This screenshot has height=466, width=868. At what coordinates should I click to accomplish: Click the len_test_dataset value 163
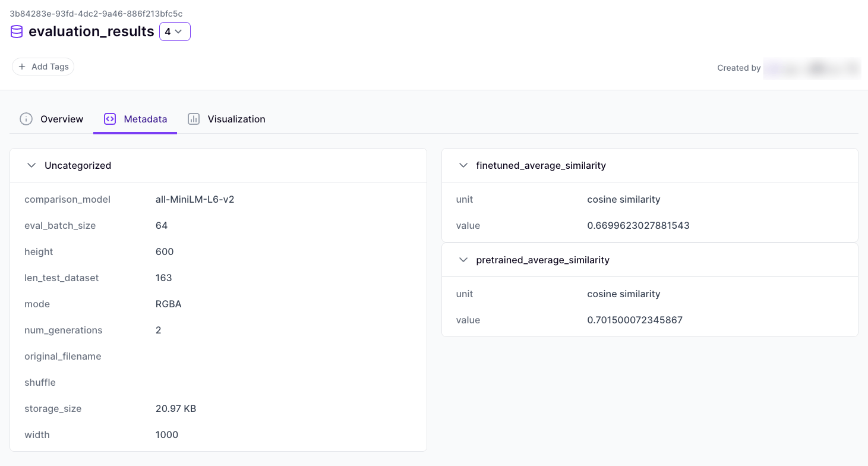click(x=164, y=278)
